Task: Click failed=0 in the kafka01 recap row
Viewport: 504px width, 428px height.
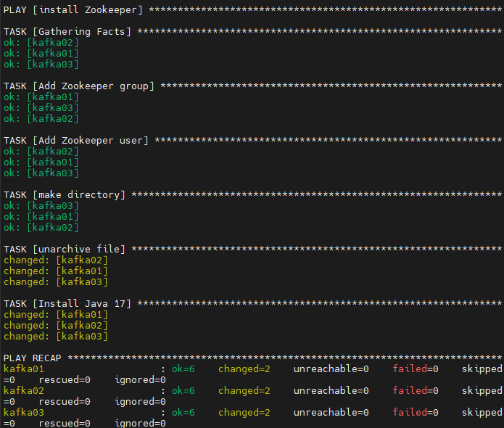Action: (x=416, y=369)
